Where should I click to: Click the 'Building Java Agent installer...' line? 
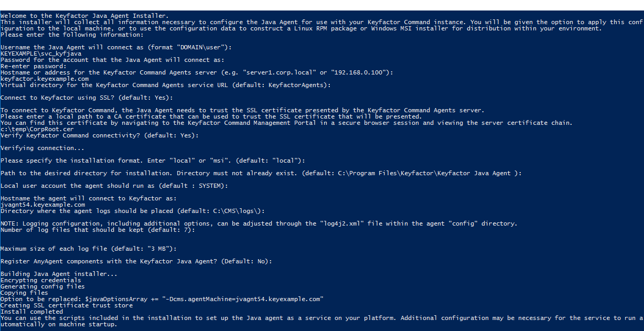point(59,274)
